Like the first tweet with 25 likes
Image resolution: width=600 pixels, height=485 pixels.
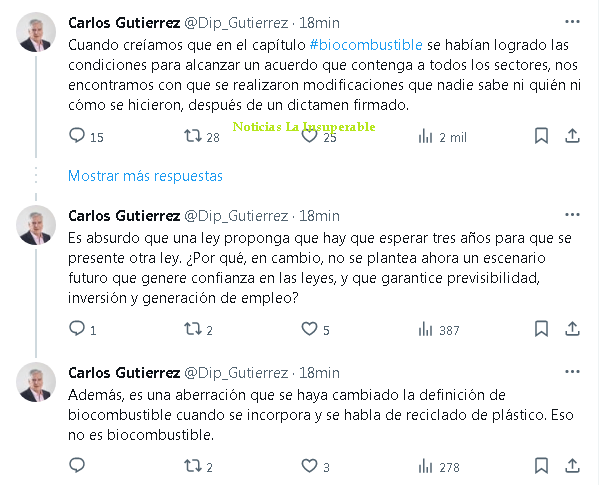(309, 137)
